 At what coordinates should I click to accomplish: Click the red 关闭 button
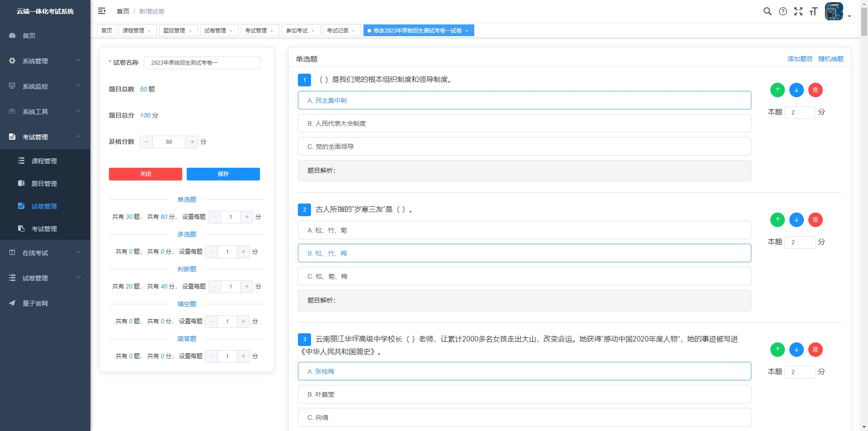click(146, 174)
